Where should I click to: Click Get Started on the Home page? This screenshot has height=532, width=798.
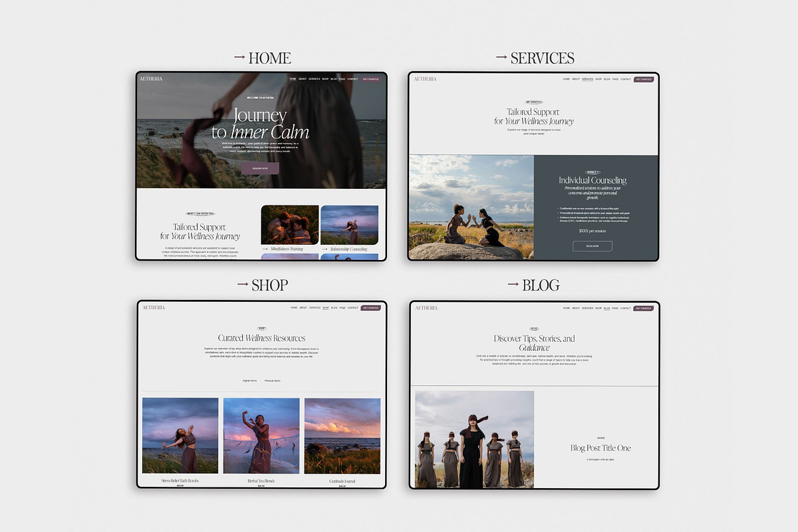(370, 79)
